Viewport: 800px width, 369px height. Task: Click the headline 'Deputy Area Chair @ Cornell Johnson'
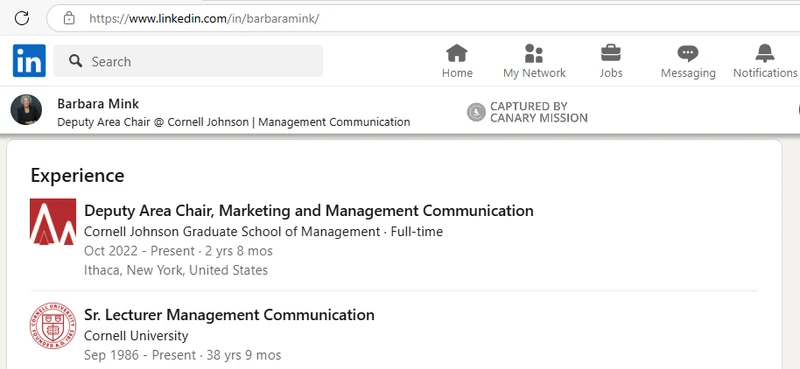(x=153, y=122)
